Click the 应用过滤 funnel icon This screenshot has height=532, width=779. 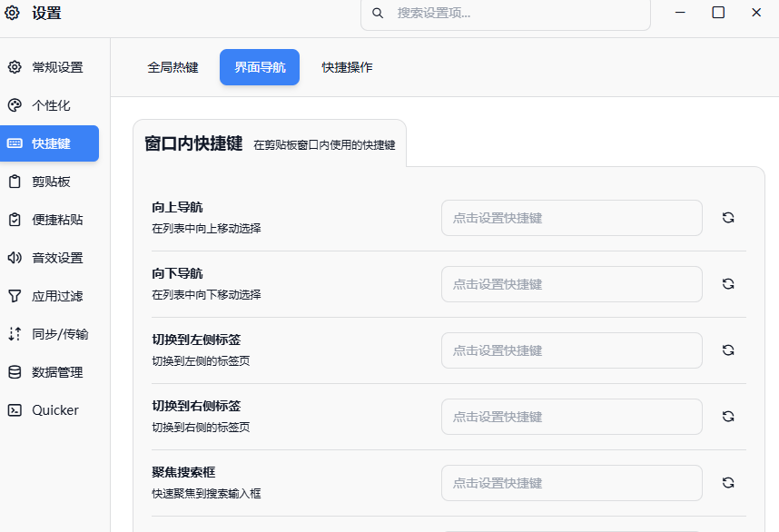pos(15,296)
